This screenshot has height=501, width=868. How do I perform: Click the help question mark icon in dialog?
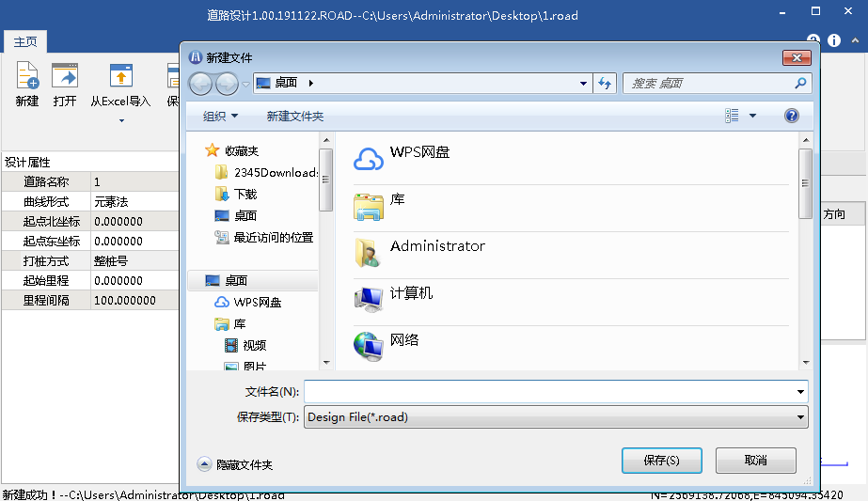tap(791, 116)
